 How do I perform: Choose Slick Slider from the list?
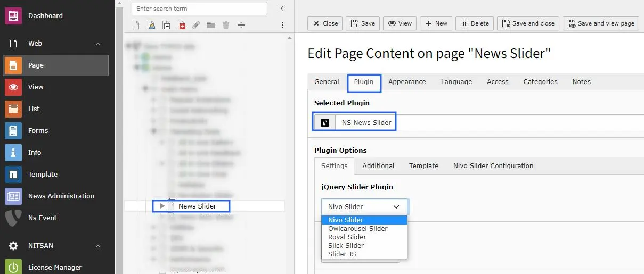364,246
